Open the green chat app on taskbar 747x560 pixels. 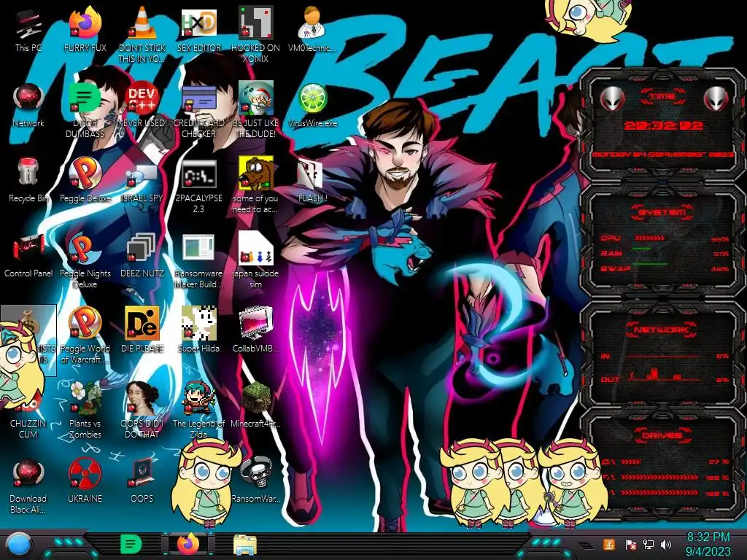[x=131, y=544]
